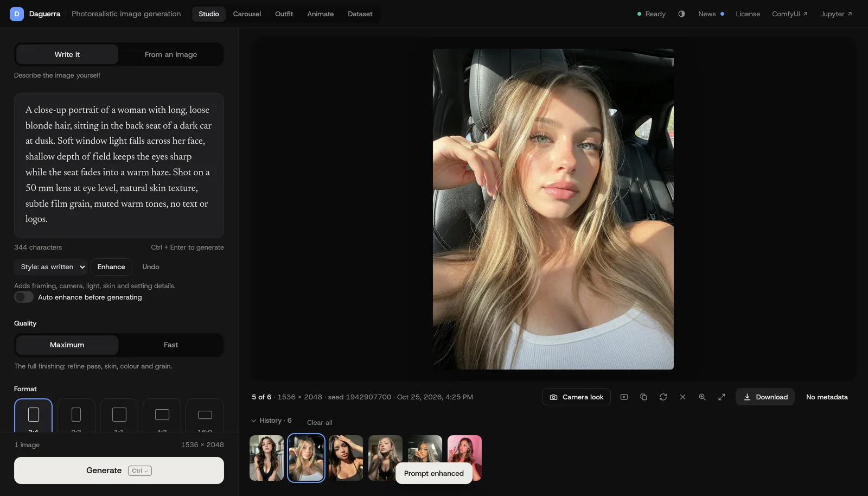Screen dimensions: 868x496
Task: Click the Prompt enhanced toast notification
Action: tap(434, 473)
